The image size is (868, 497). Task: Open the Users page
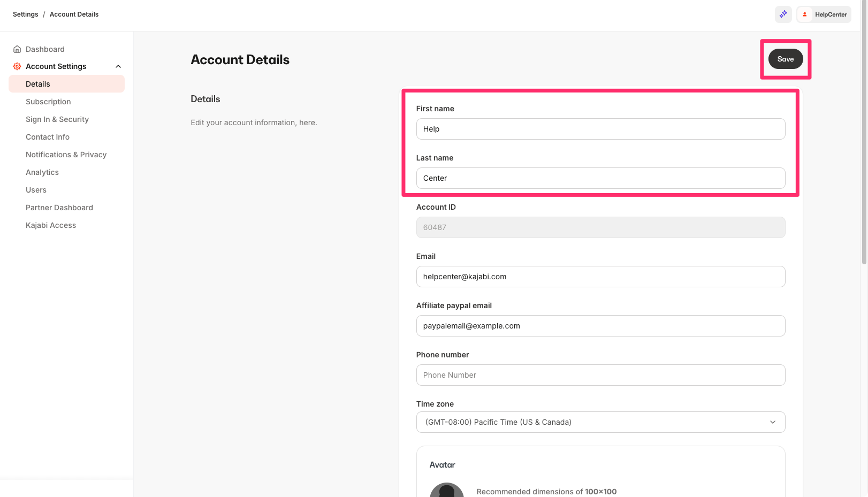tap(36, 190)
